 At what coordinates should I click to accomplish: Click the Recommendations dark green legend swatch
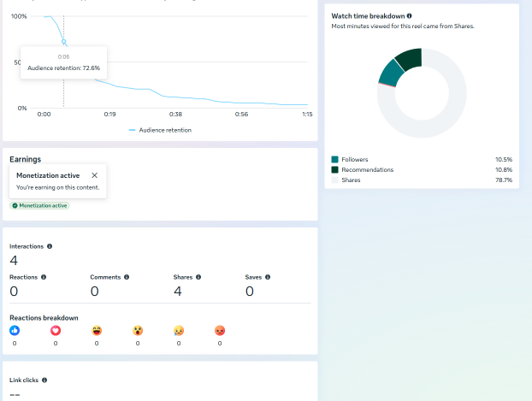point(335,169)
